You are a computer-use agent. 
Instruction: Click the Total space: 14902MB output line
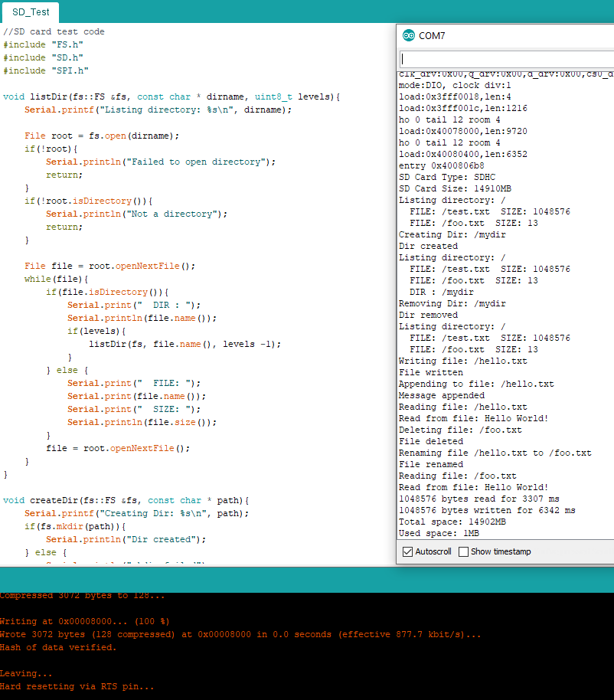(x=452, y=522)
